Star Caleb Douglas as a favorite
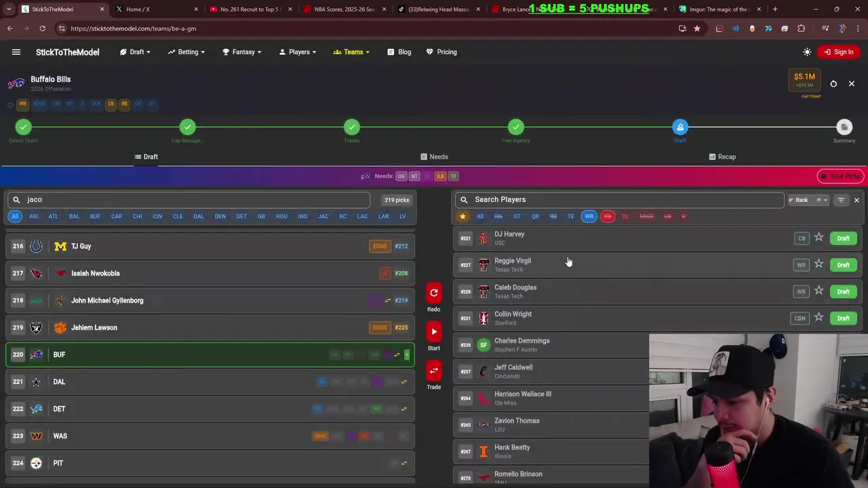Viewport: 868px width, 488px height. [819, 291]
